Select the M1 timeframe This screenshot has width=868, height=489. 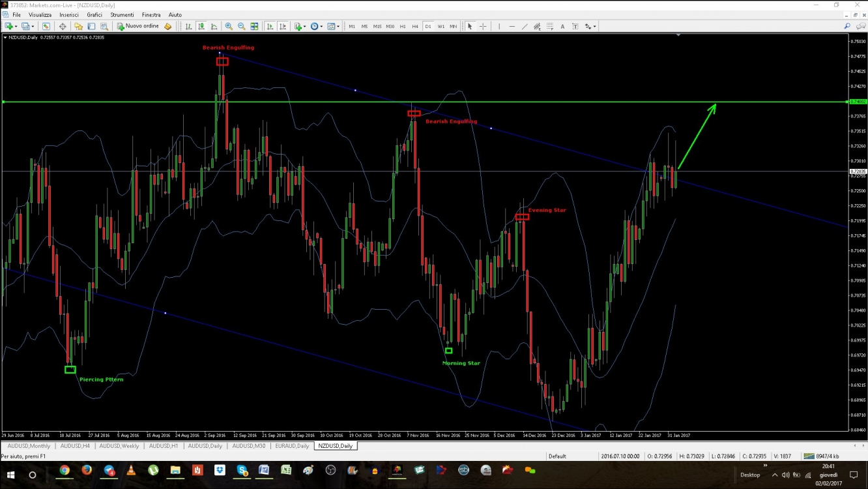352,26
